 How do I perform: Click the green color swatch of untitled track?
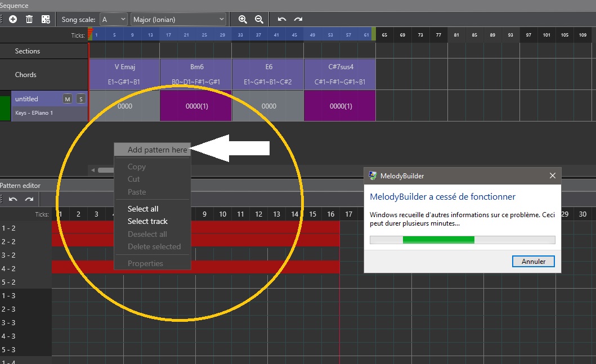point(5,106)
